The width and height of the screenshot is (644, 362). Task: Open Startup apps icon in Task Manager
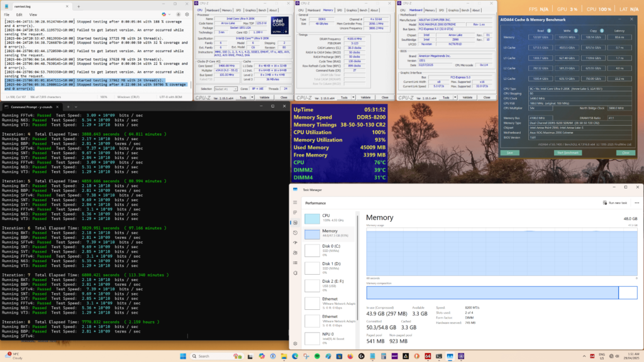[295, 243]
